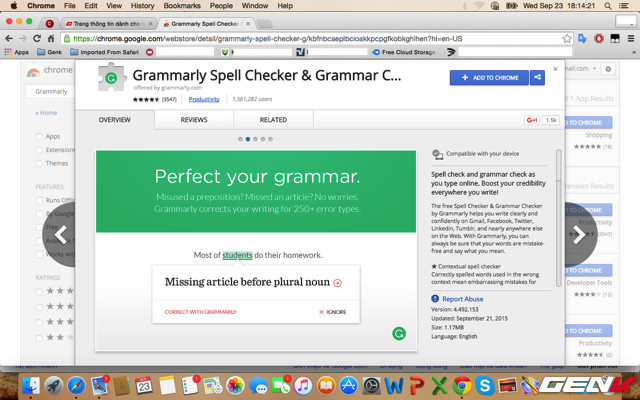640x400 pixels.
Task: Click the Chrome back navigation arrow
Action: [x=10, y=38]
